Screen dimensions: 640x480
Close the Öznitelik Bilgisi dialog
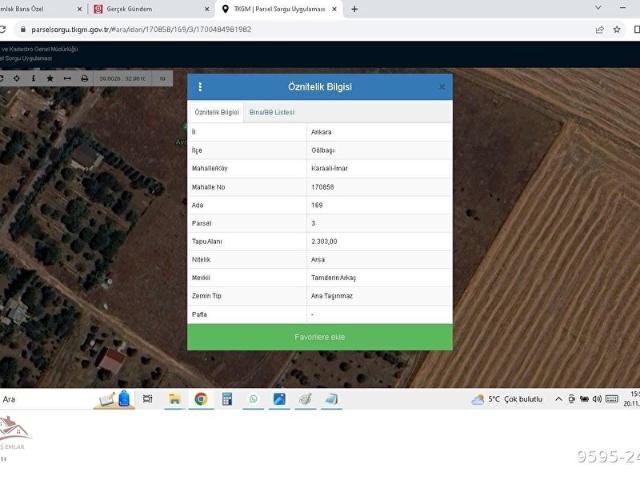pyautogui.click(x=441, y=87)
